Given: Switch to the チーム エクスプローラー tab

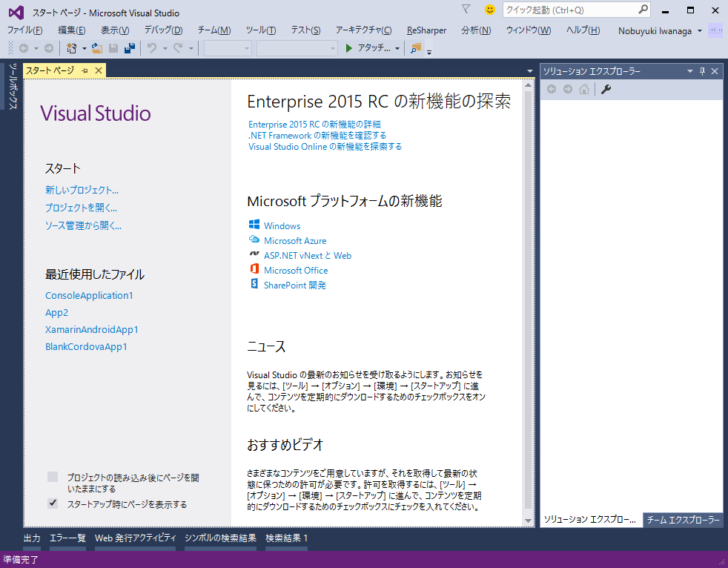Looking at the screenshot, I should coord(683,520).
